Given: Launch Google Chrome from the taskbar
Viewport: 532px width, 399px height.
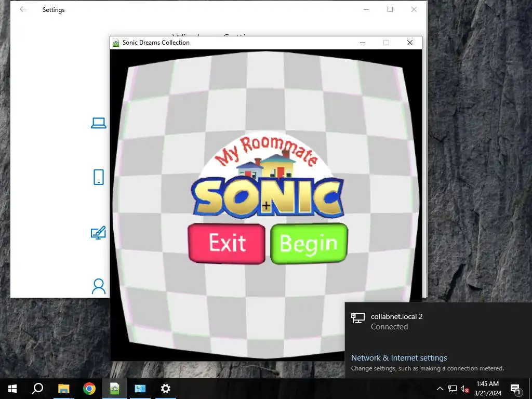Looking at the screenshot, I should pyautogui.click(x=89, y=389).
